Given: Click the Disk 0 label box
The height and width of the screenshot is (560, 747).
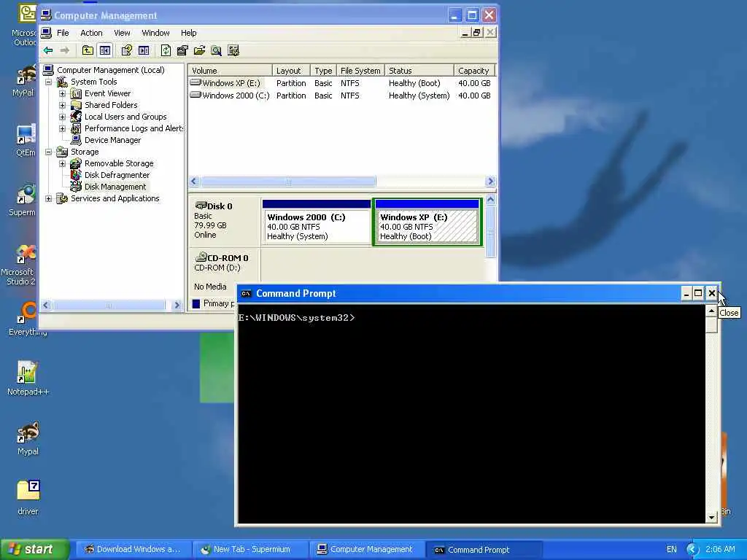Looking at the screenshot, I should (225, 220).
